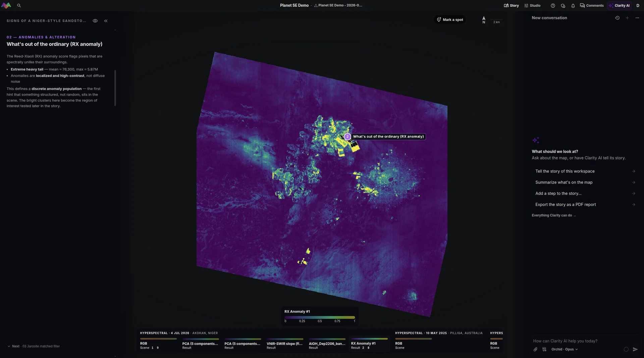Click the attach file paperclip icon

(535, 349)
